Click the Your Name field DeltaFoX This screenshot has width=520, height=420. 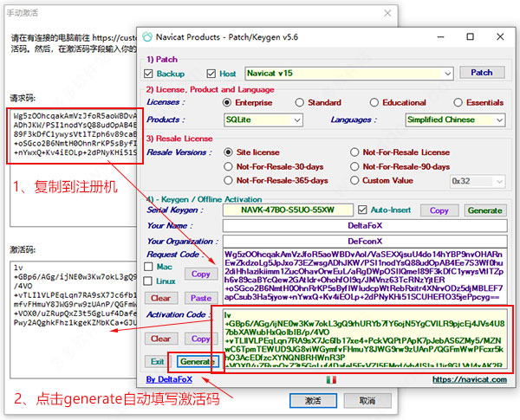tap(365, 225)
